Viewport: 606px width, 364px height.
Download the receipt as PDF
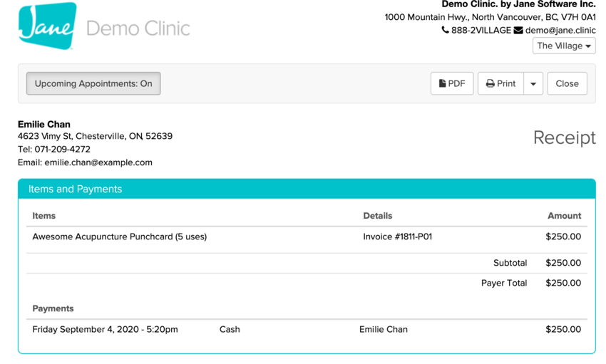click(452, 83)
